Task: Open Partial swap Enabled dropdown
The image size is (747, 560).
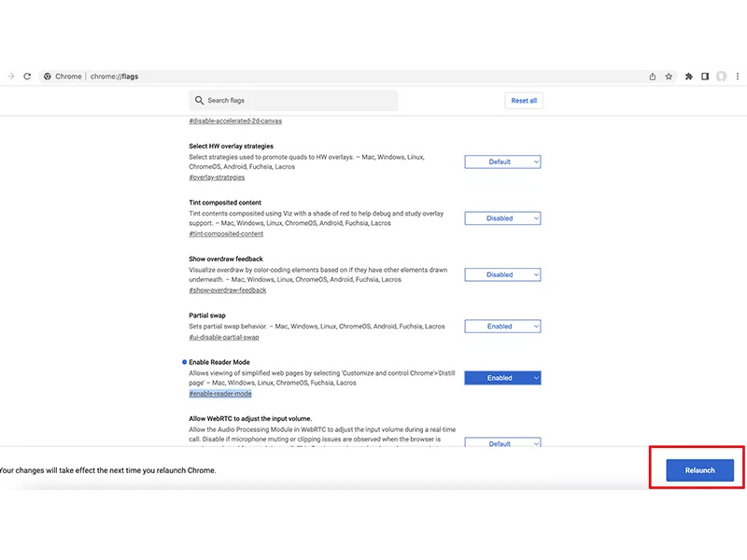Action: click(502, 326)
